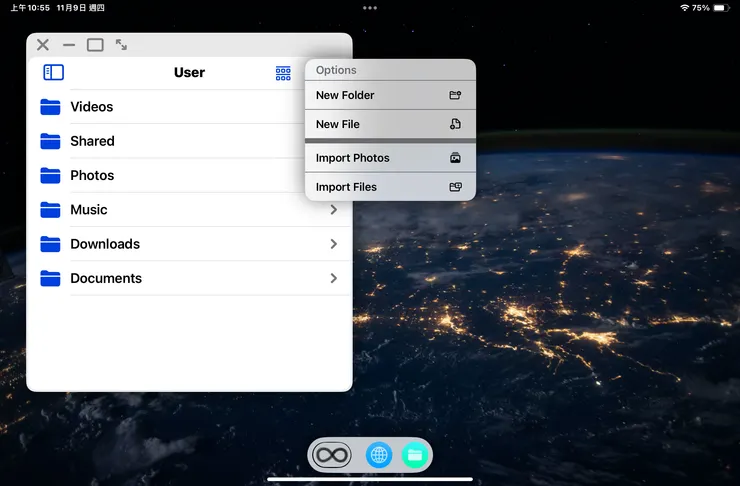This screenshot has width=740, height=486.
Task: Expand the Documents folder chevron
Action: [x=334, y=278]
